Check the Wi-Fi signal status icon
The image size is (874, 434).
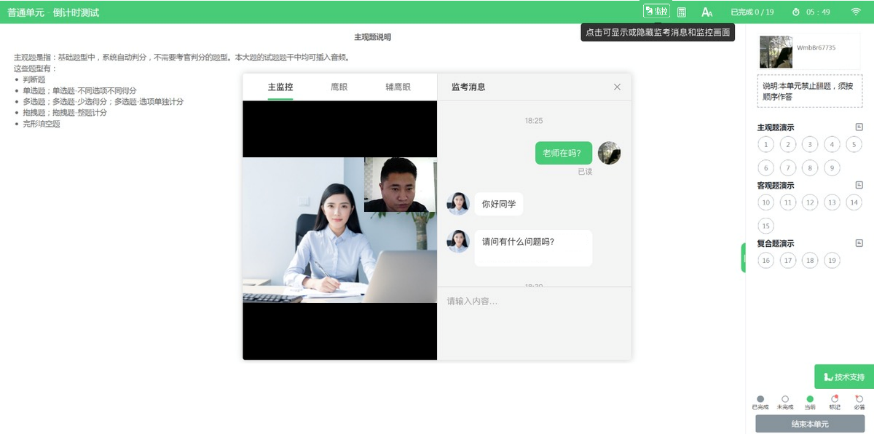tap(855, 12)
